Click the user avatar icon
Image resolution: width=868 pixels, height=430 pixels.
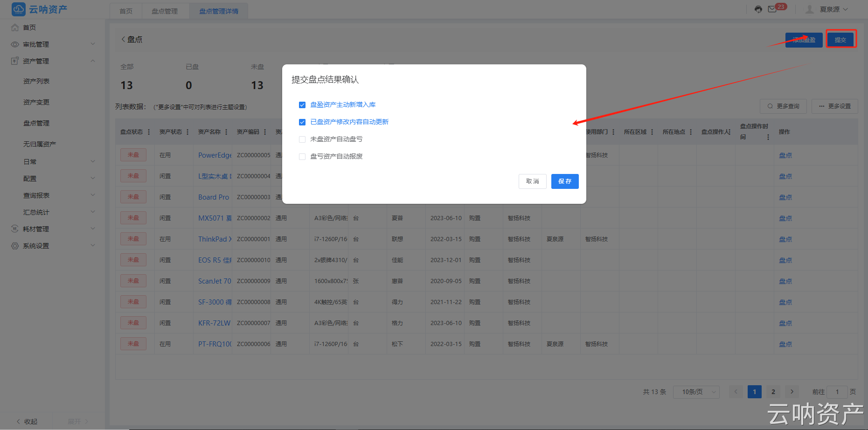(x=810, y=9)
